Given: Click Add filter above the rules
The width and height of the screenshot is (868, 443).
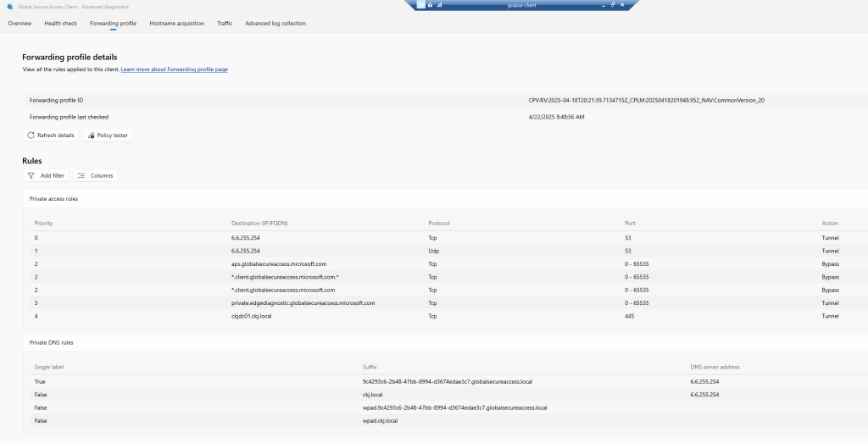Looking at the screenshot, I should click(47, 175).
